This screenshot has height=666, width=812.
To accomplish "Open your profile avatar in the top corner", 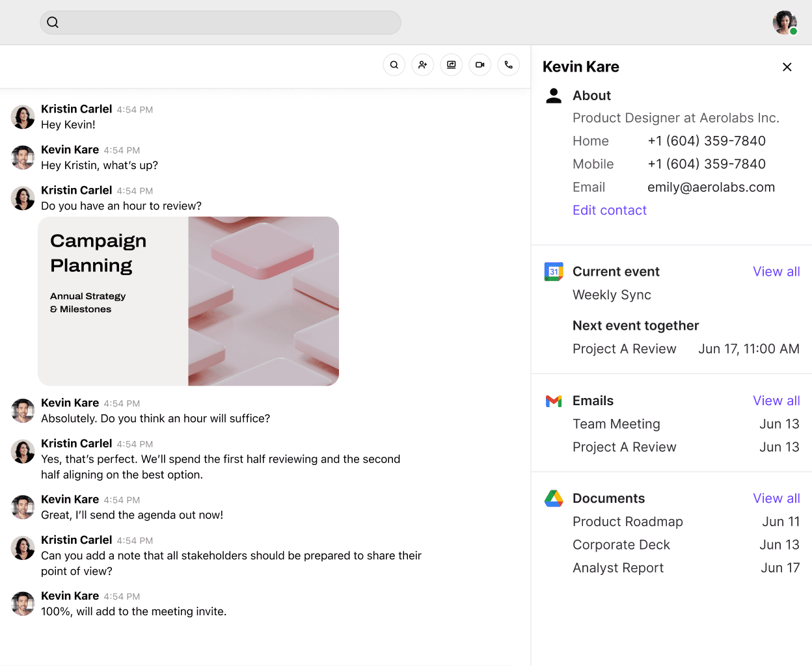I will pyautogui.click(x=785, y=22).
